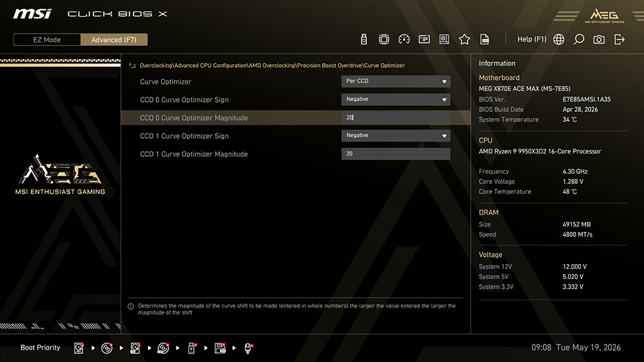Click the info icon beside the help description
This screenshot has width=644, height=362.
[x=131, y=306]
